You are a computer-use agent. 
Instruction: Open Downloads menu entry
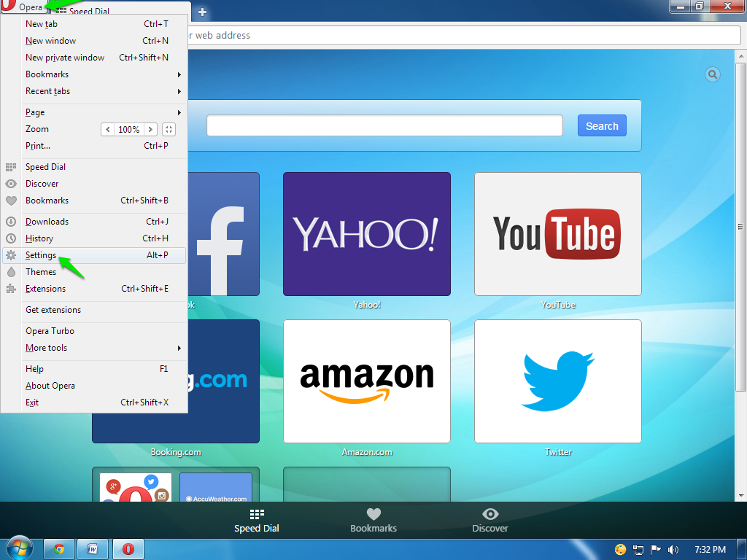point(94,222)
